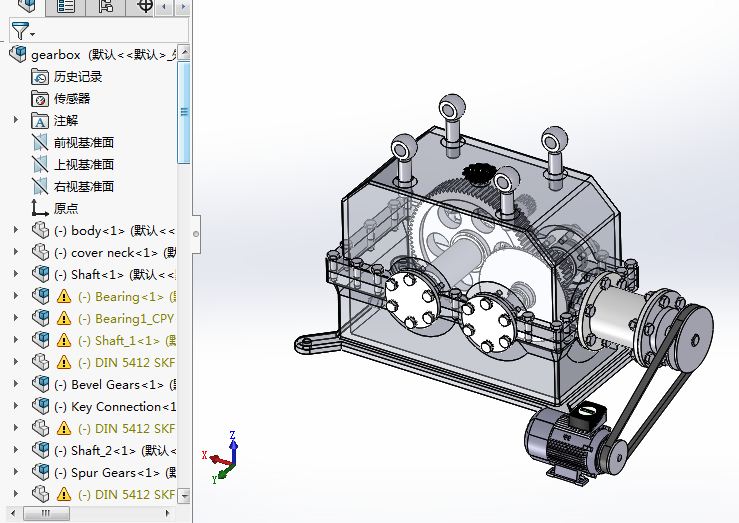This screenshot has height=523, width=739.
Task: Switch to the ConfigurationManager tab
Action: click(x=106, y=6)
